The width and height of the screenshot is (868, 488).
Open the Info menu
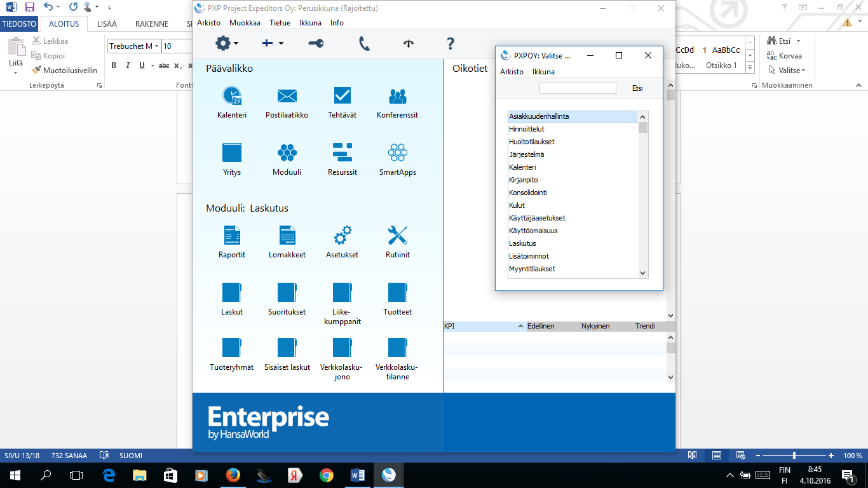337,22
